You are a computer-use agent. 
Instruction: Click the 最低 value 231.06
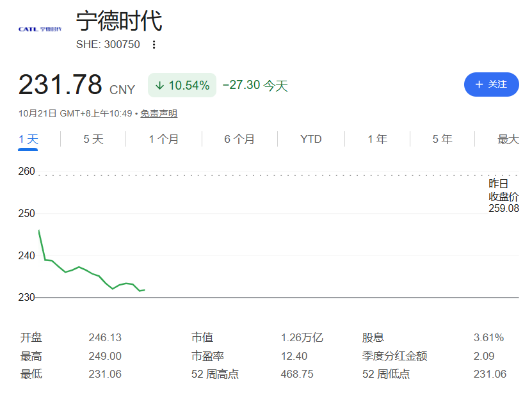point(105,374)
